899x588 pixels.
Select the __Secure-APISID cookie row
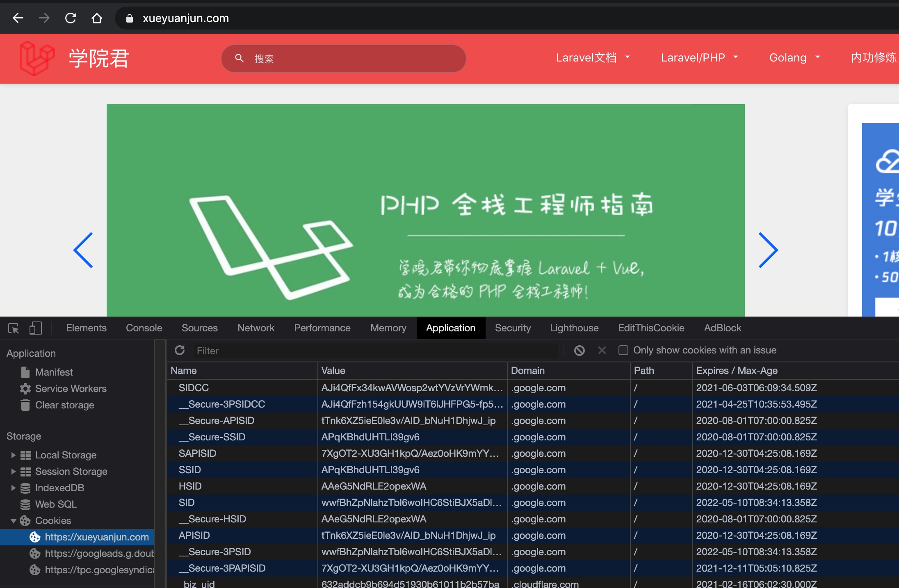533,421
